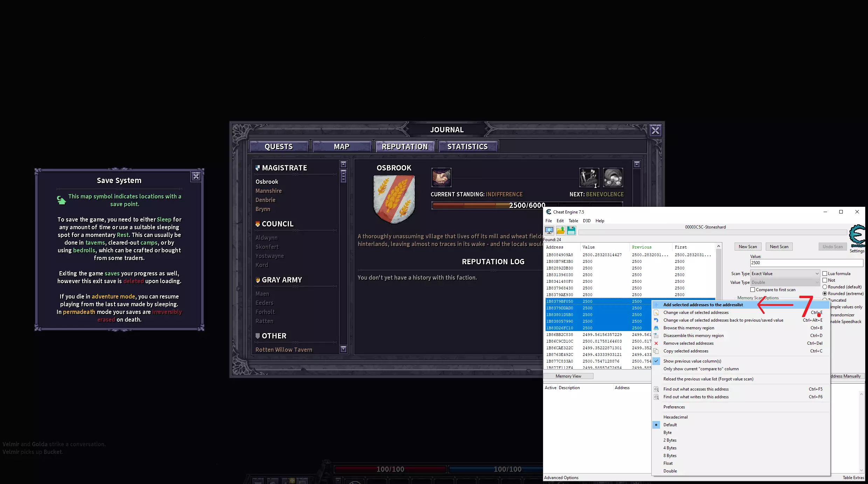The image size is (868, 484).
Task: Choose Add selected addresses to the addresslist
Action: coord(703,305)
